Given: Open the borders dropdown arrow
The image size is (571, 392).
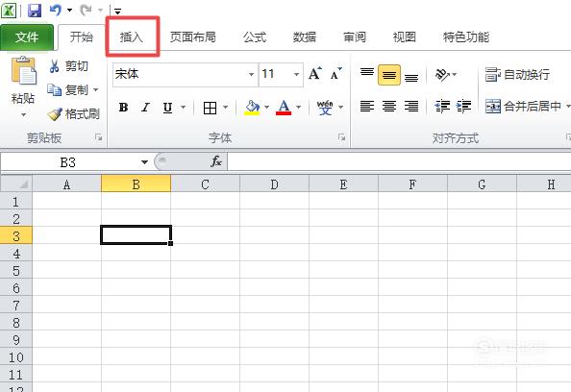Looking at the screenshot, I should pos(225,108).
